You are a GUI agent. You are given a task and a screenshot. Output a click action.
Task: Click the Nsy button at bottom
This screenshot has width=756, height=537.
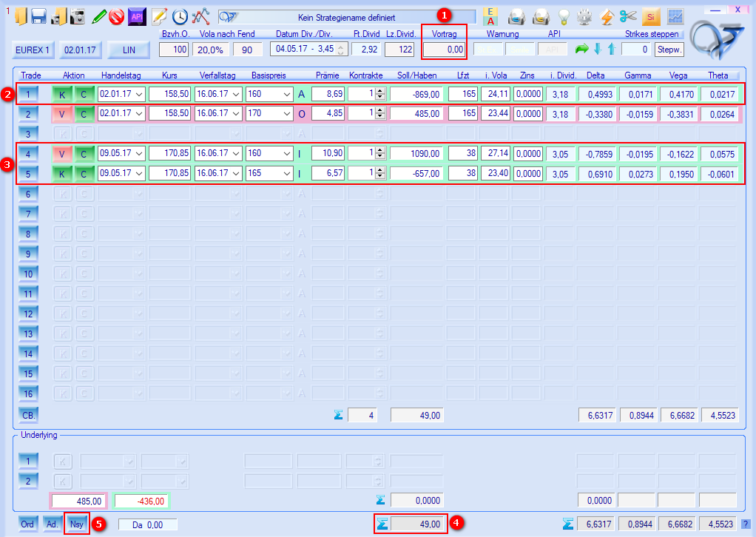tap(77, 524)
